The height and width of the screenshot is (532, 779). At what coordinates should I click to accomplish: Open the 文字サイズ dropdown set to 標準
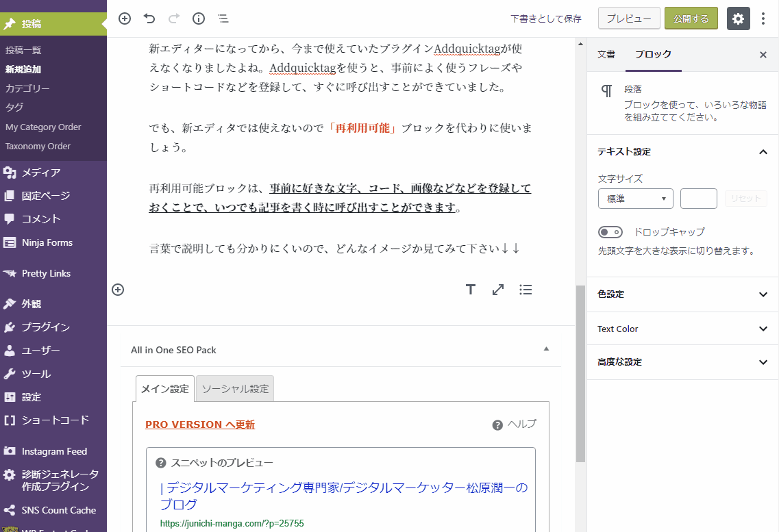pos(635,199)
